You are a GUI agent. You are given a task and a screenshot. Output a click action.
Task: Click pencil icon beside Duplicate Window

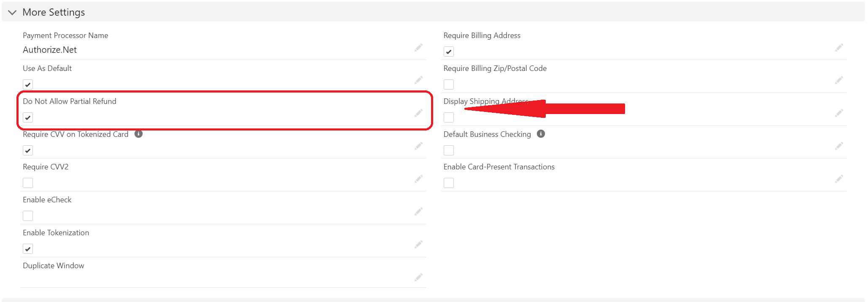coord(418,277)
